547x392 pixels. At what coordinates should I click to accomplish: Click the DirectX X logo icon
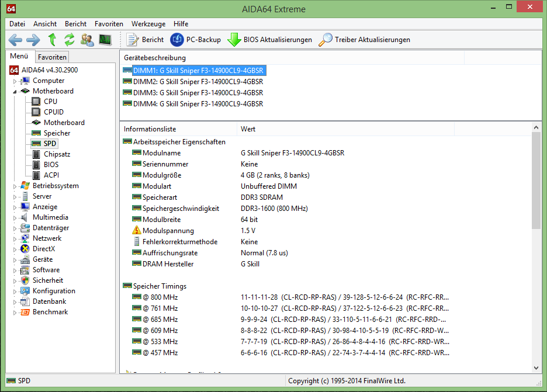[x=25, y=249]
